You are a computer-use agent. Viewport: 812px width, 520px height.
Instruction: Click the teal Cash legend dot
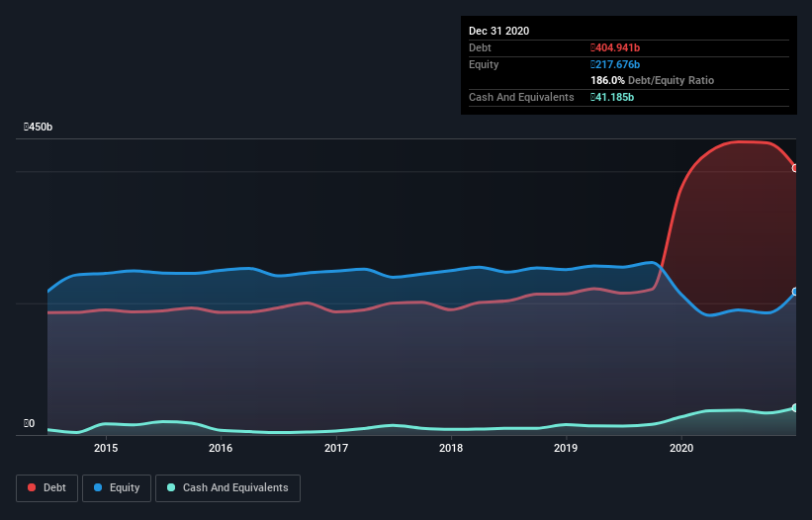[x=171, y=487]
